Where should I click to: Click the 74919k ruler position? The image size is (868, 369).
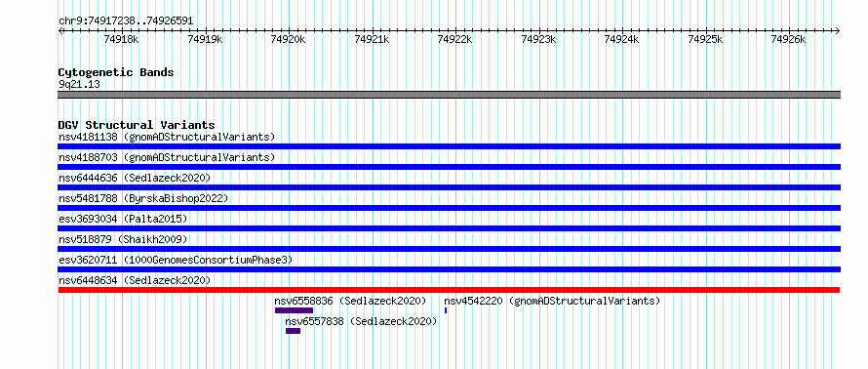click(x=205, y=39)
